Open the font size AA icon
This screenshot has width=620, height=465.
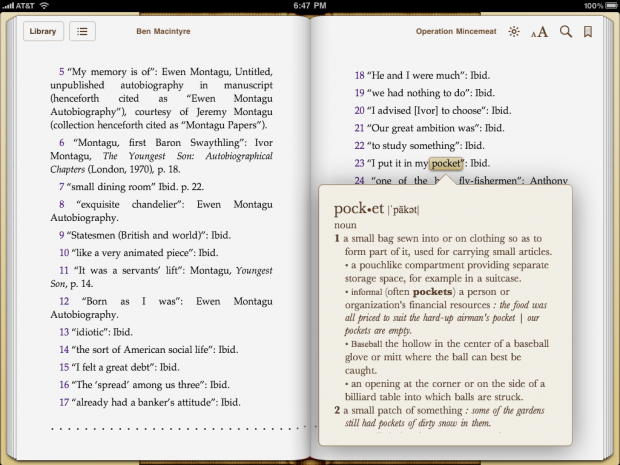click(539, 32)
